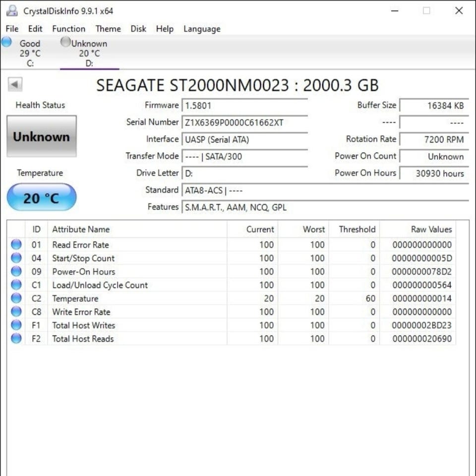Click the Standard field ATA8-ACS
476x476 pixels.
point(325,190)
